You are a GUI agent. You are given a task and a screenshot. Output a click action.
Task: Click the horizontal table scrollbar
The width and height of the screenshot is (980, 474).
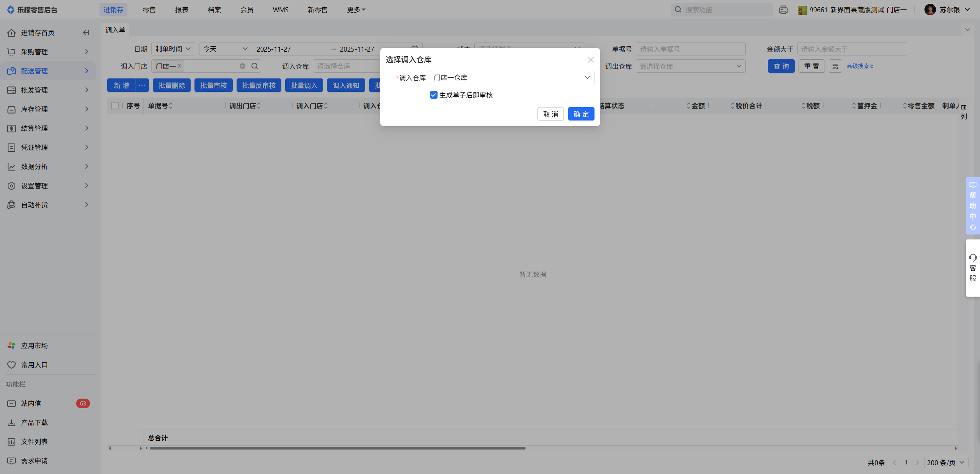point(337,448)
